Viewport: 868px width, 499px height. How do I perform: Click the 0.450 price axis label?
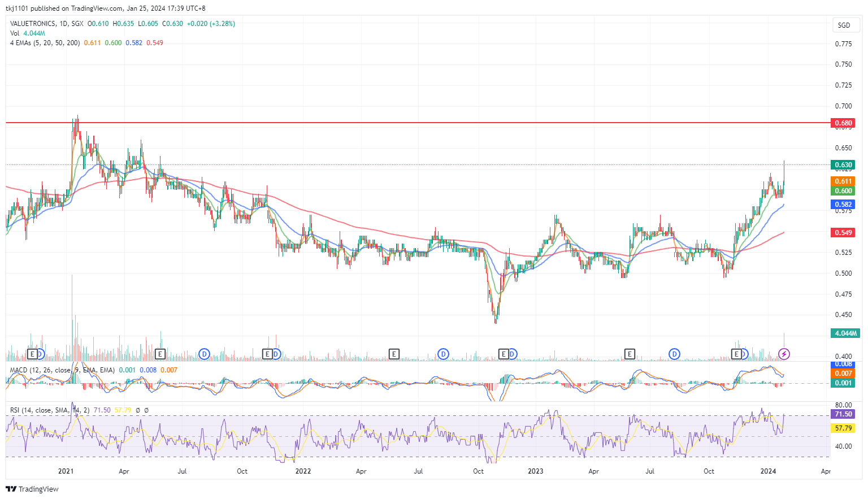click(844, 315)
